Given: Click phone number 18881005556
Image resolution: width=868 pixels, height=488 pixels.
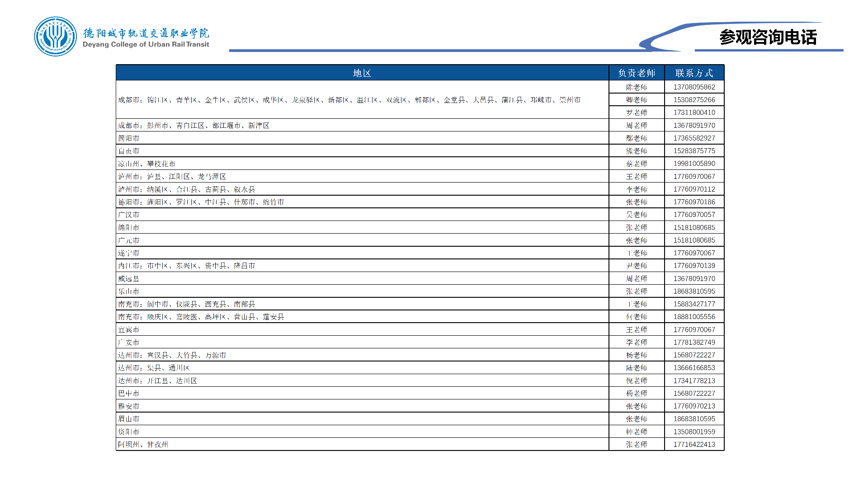Looking at the screenshot, I should tap(694, 317).
